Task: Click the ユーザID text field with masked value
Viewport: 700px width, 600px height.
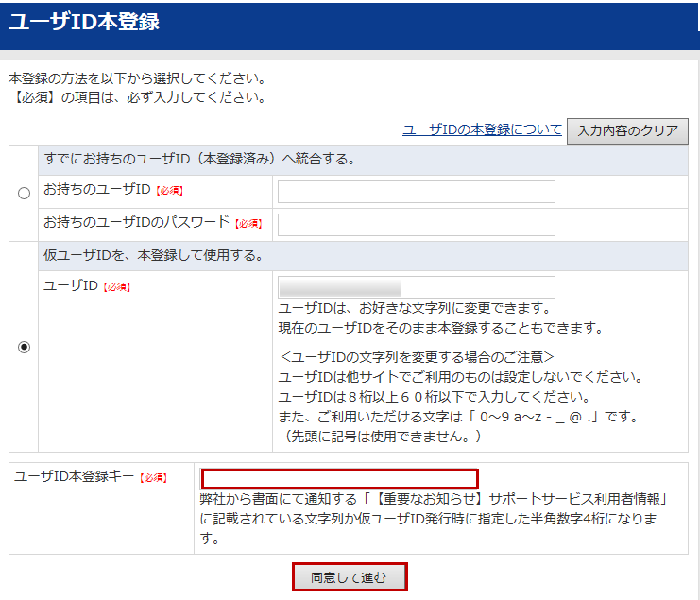Action: tap(416, 287)
